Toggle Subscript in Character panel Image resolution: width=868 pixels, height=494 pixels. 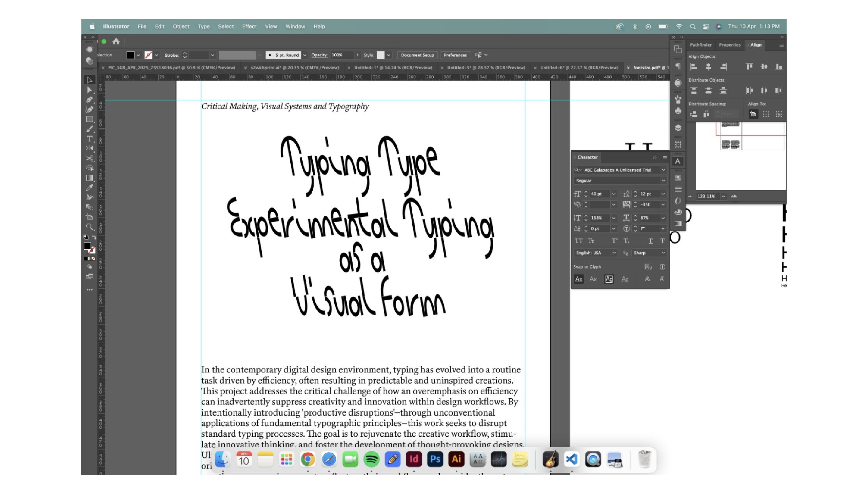[x=626, y=241]
